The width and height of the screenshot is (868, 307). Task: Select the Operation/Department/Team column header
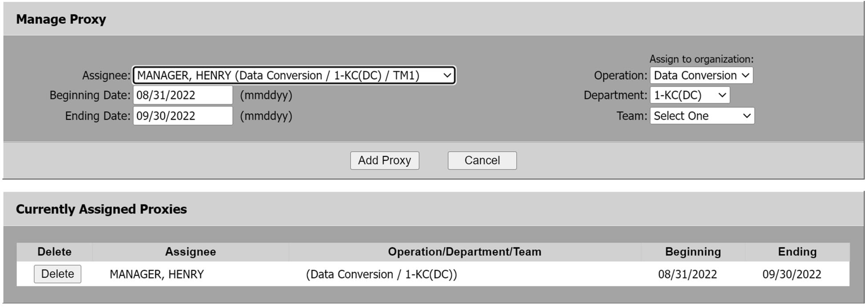tap(464, 252)
